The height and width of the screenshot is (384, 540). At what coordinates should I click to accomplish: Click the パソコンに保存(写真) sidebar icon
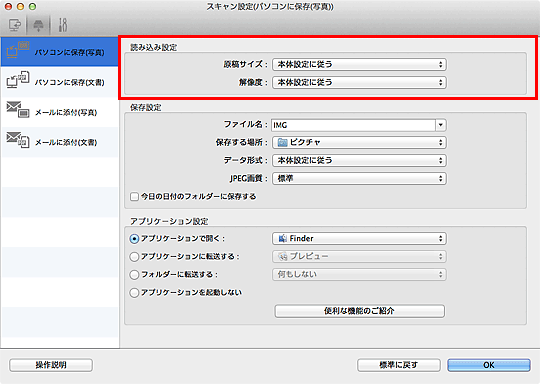[x=18, y=50]
